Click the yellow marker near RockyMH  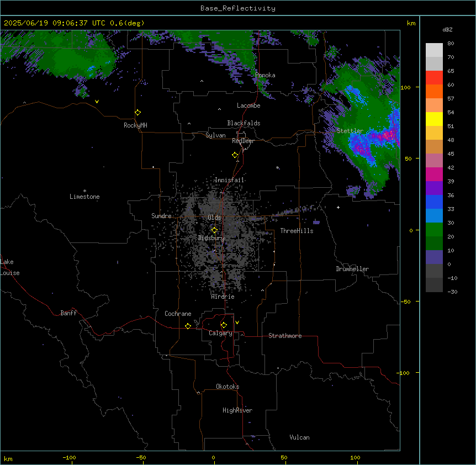coord(137,112)
